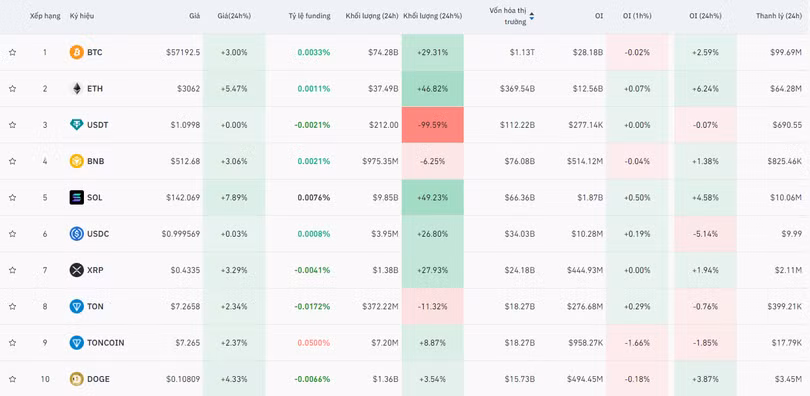Sort by Tỷ lệ funding header
The image size is (810, 396).
309,16
